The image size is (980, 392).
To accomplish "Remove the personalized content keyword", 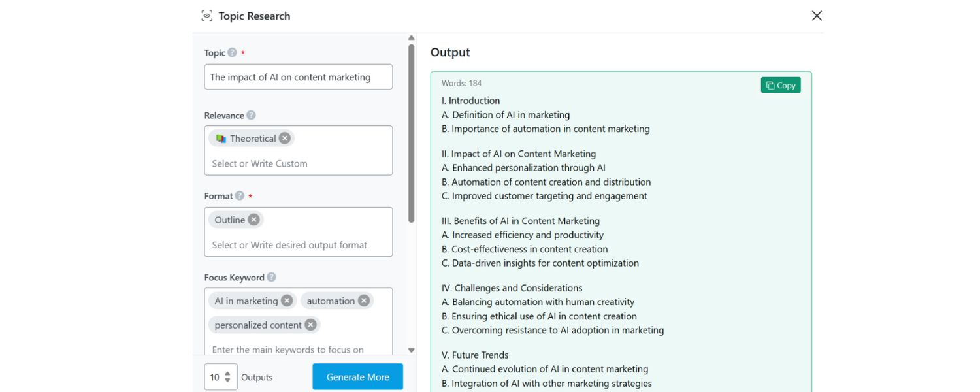I will (310, 325).
